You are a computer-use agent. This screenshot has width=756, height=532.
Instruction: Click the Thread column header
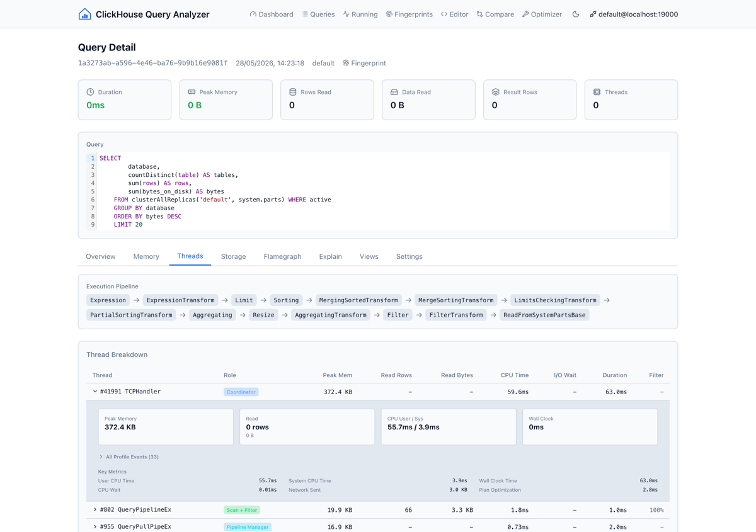click(102, 375)
